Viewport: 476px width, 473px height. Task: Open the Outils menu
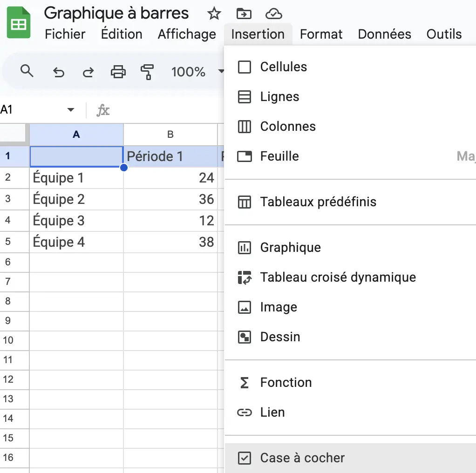click(444, 34)
